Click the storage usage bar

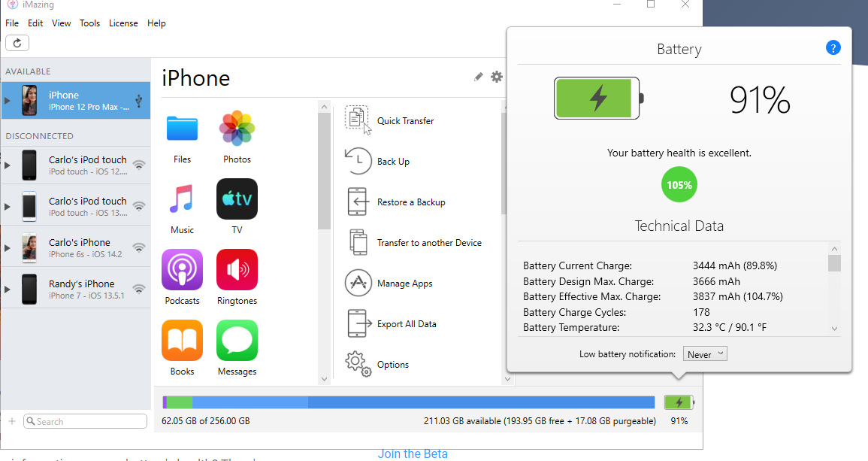point(409,402)
